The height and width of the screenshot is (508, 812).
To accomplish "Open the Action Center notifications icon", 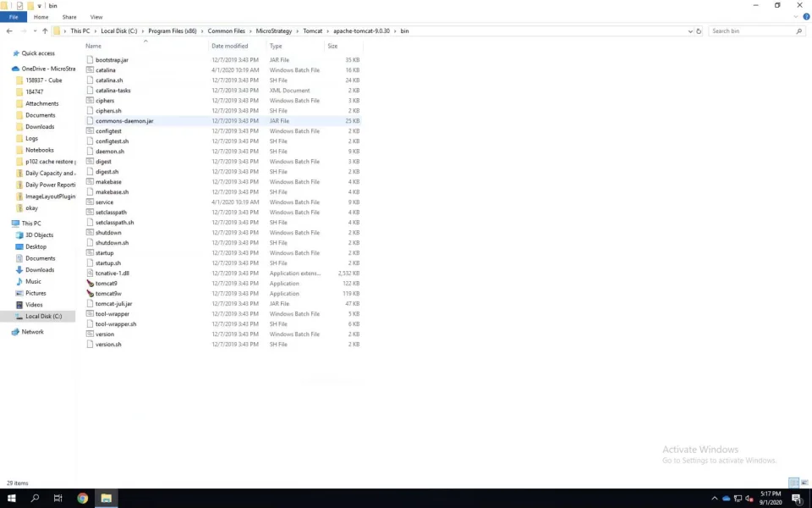I will click(x=797, y=499).
